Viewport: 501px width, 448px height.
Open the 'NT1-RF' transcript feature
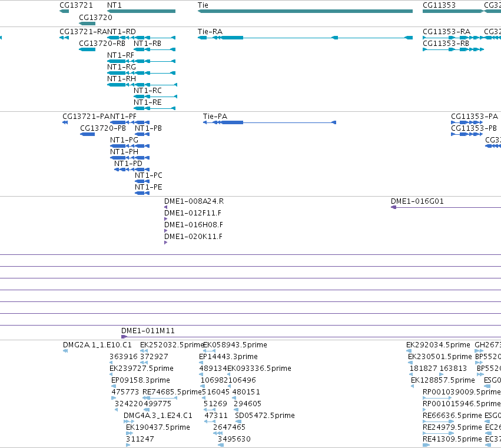click(x=141, y=61)
